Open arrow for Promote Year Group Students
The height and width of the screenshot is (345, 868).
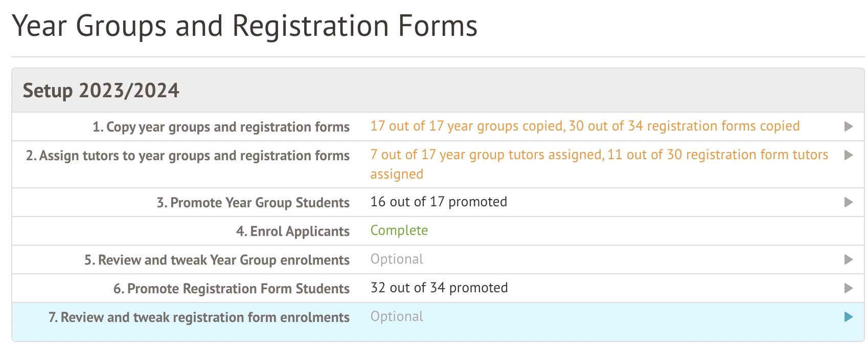(x=848, y=202)
